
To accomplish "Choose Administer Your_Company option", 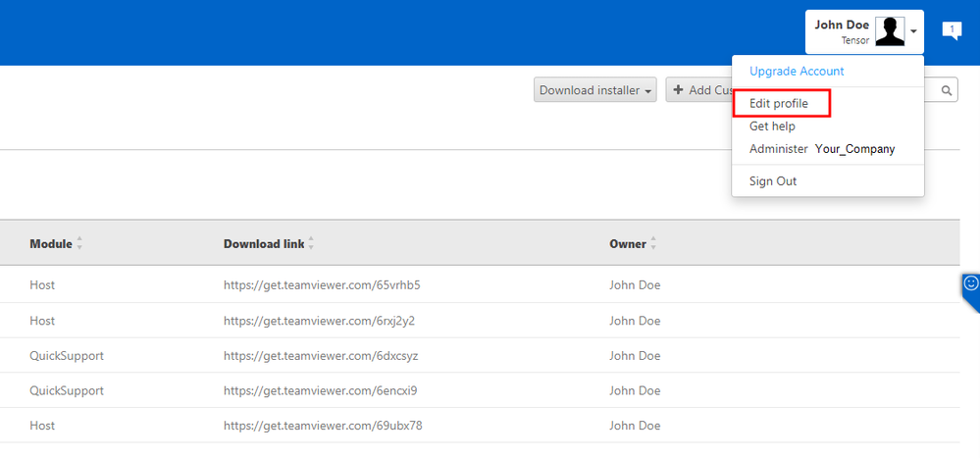I will (x=822, y=149).
